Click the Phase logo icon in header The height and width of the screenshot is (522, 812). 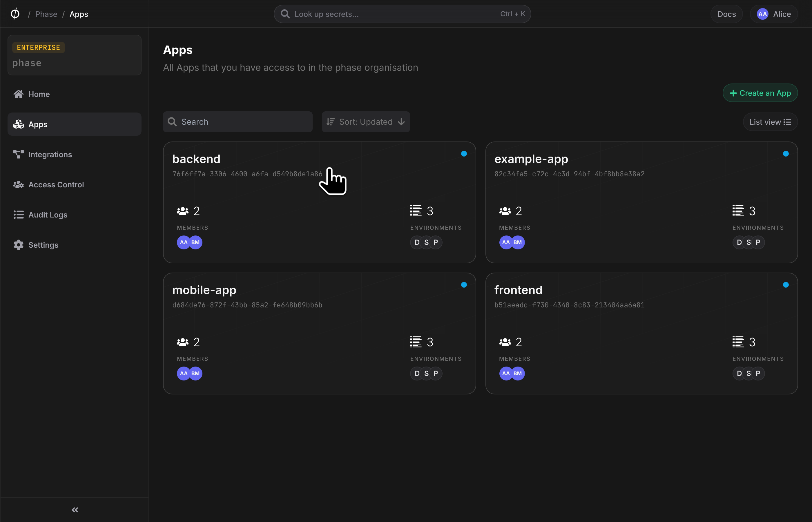tap(15, 14)
